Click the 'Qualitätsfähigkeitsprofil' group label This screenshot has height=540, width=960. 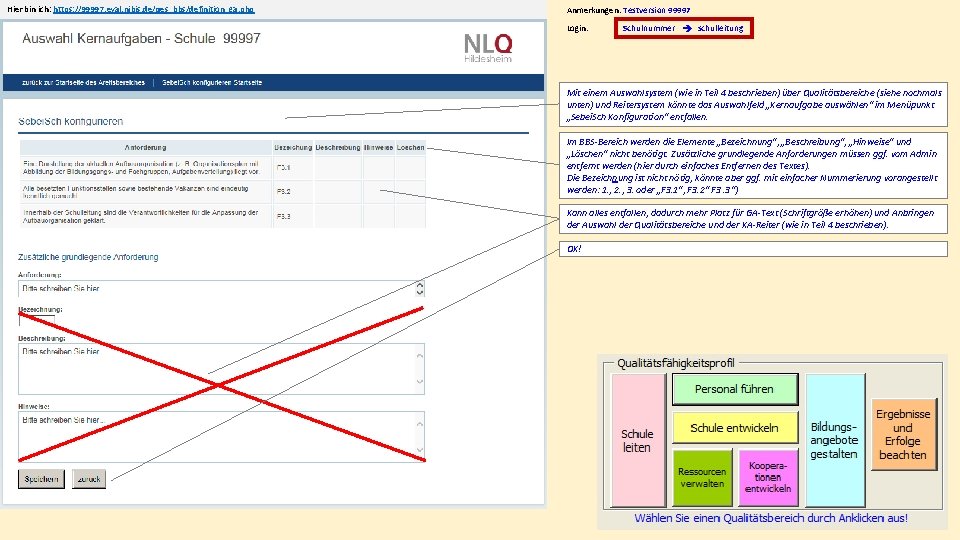675,363
